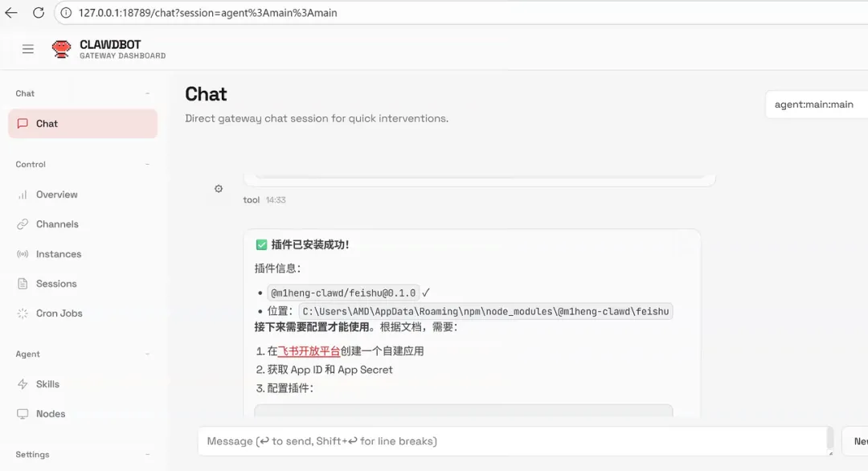The height and width of the screenshot is (471, 868).
Task: Open Instances via its broadcast icon
Action: (24, 254)
